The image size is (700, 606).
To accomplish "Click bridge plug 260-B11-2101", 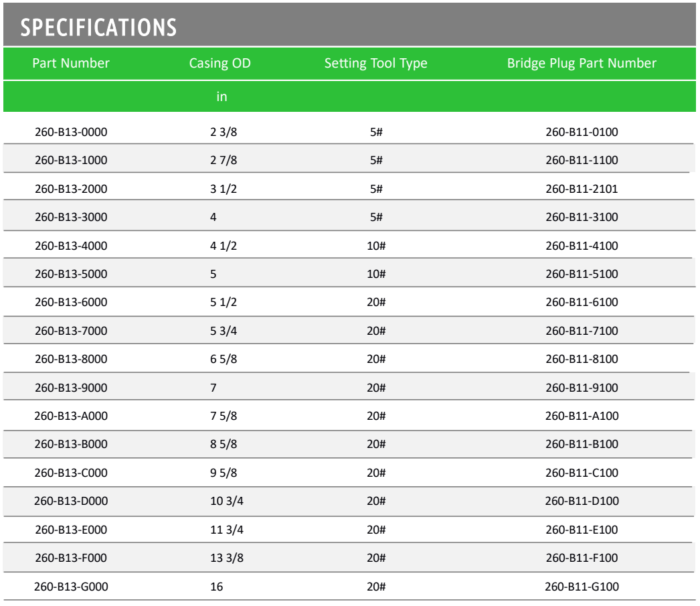I will coord(582,189).
